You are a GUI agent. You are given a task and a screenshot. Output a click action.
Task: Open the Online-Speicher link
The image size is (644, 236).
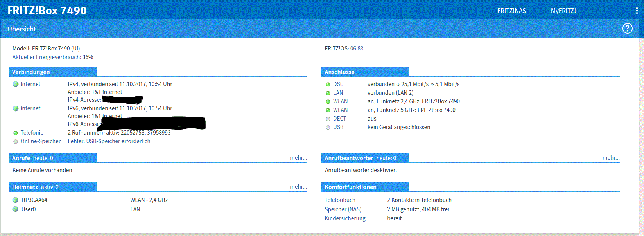click(x=41, y=141)
